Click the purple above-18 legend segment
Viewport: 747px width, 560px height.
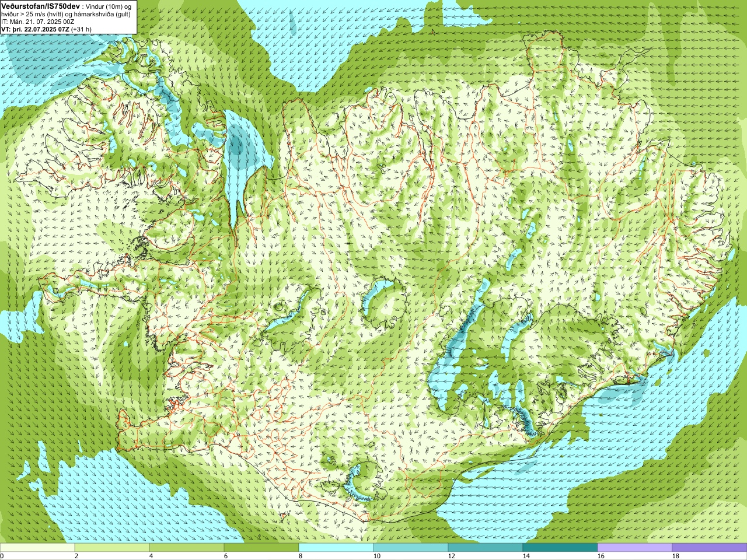[710, 548]
